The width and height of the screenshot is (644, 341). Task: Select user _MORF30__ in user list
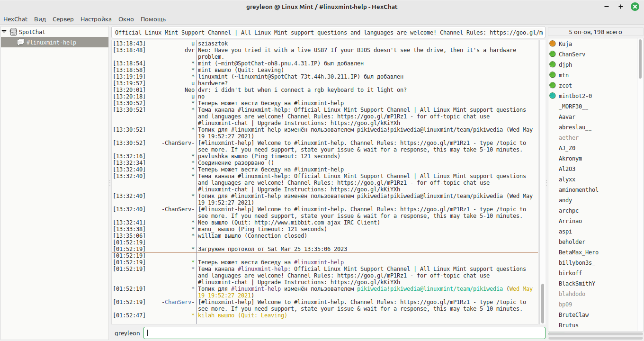tap(573, 106)
